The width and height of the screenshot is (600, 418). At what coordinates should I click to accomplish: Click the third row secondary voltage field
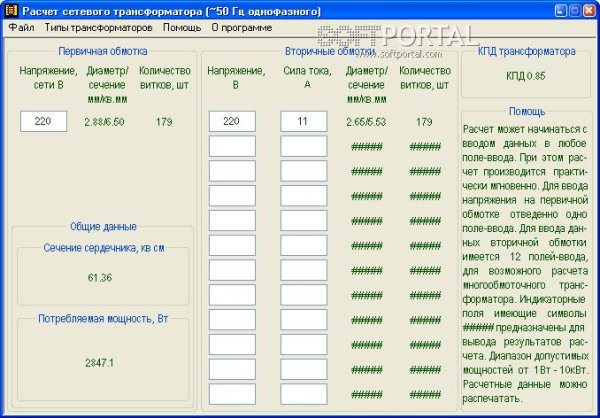pyautogui.click(x=232, y=171)
